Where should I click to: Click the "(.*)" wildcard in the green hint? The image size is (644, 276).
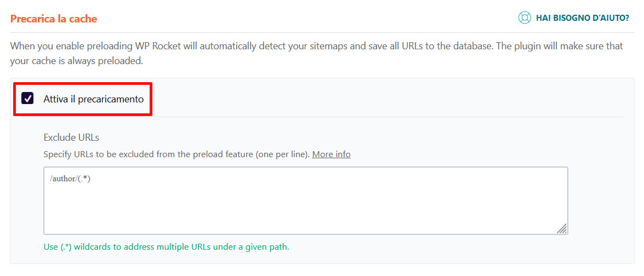(x=67, y=247)
